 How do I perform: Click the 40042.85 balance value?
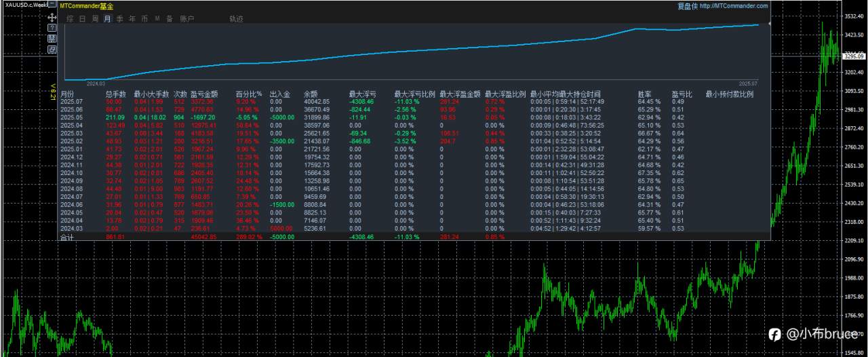[317, 102]
